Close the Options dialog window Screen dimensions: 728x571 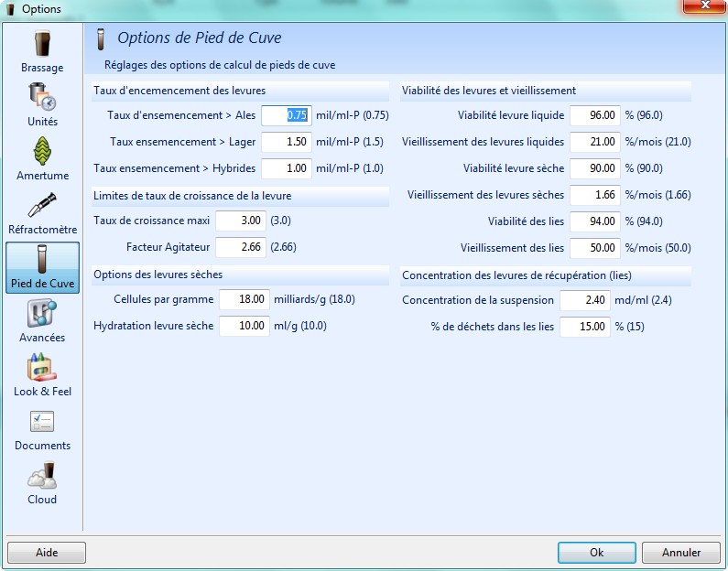point(703,8)
